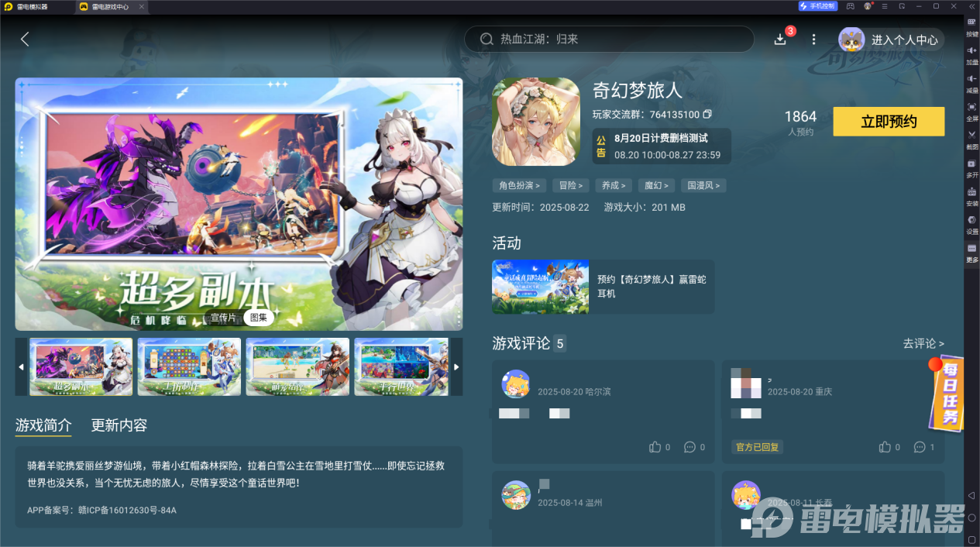Click the 奇幻梦旅人 game icon

click(x=535, y=122)
